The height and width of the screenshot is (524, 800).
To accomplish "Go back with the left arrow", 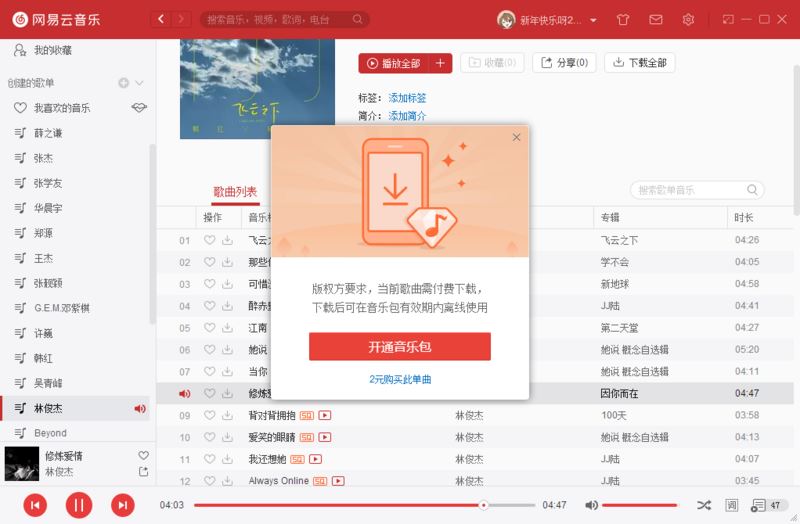I will (161, 19).
